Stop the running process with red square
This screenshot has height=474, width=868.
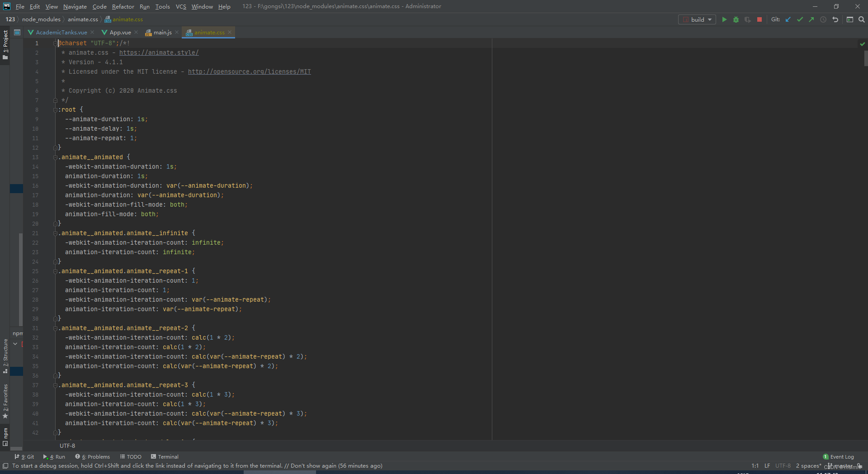point(759,19)
